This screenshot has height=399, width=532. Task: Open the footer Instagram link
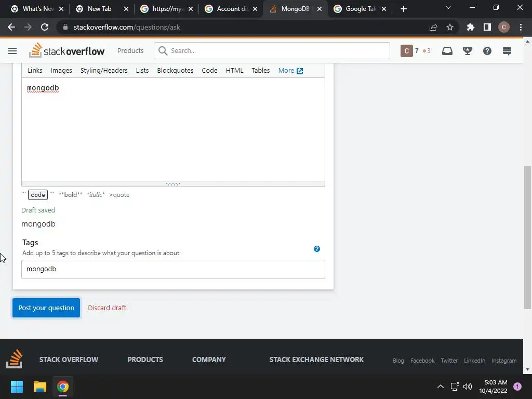pos(504,361)
